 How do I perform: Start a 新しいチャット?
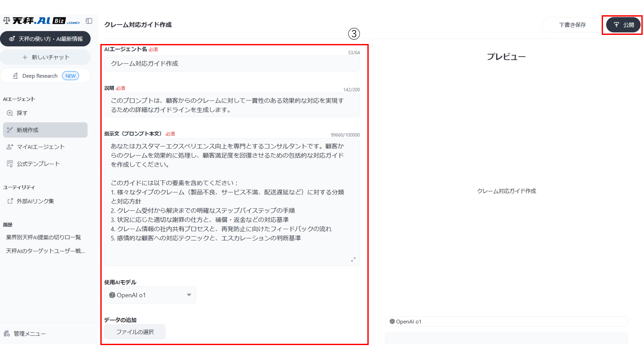(45, 57)
